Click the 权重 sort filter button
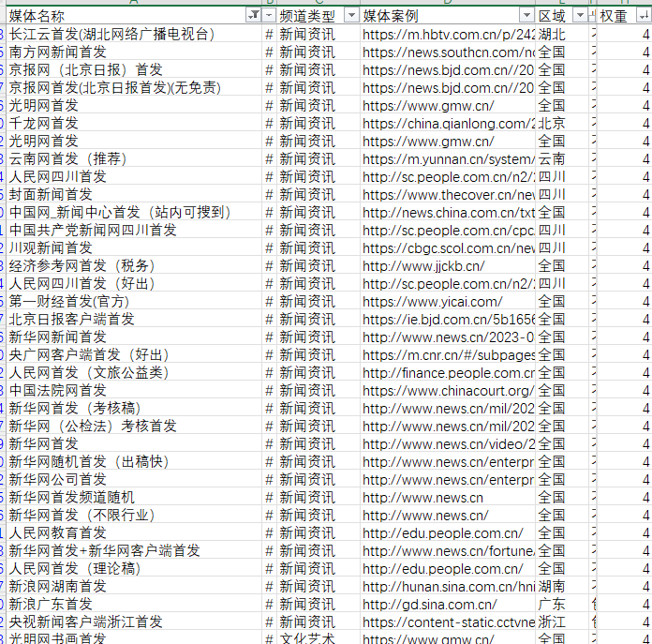The height and width of the screenshot is (644, 652). pyautogui.click(x=643, y=16)
